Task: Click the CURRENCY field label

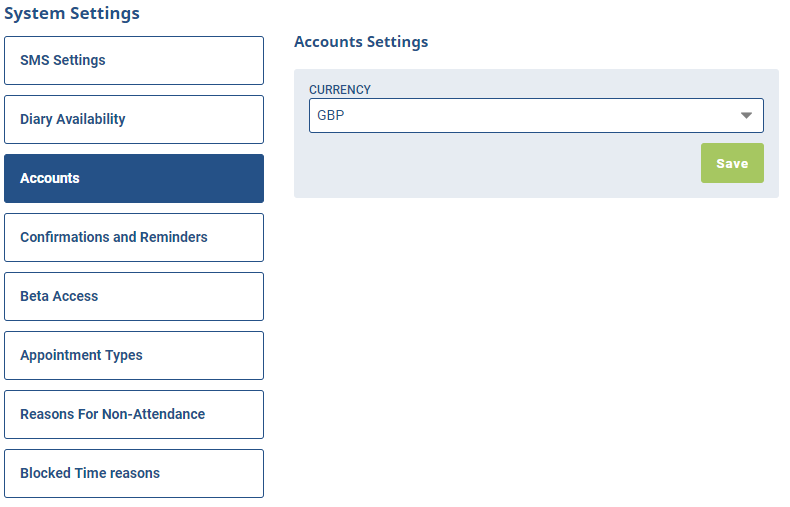Action: click(340, 90)
